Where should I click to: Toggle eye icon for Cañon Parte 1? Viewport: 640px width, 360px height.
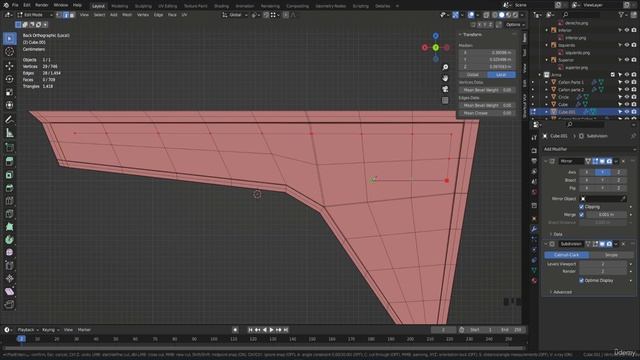(x=627, y=82)
